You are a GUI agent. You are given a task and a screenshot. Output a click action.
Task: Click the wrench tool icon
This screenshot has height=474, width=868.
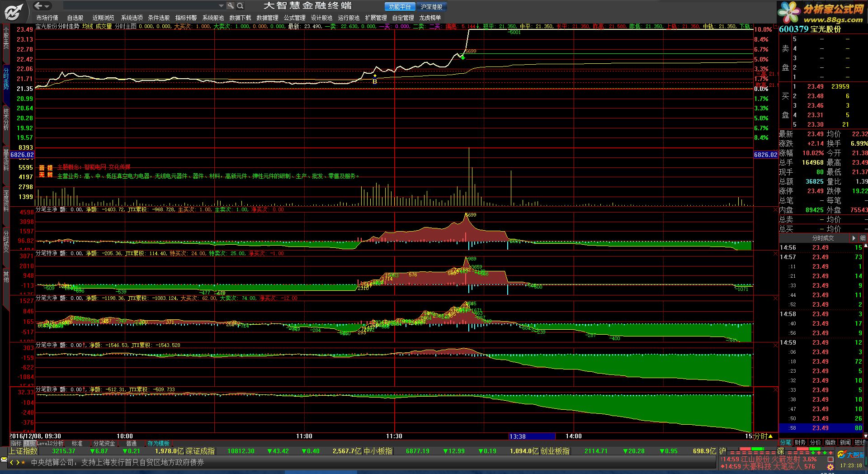coord(231,6)
